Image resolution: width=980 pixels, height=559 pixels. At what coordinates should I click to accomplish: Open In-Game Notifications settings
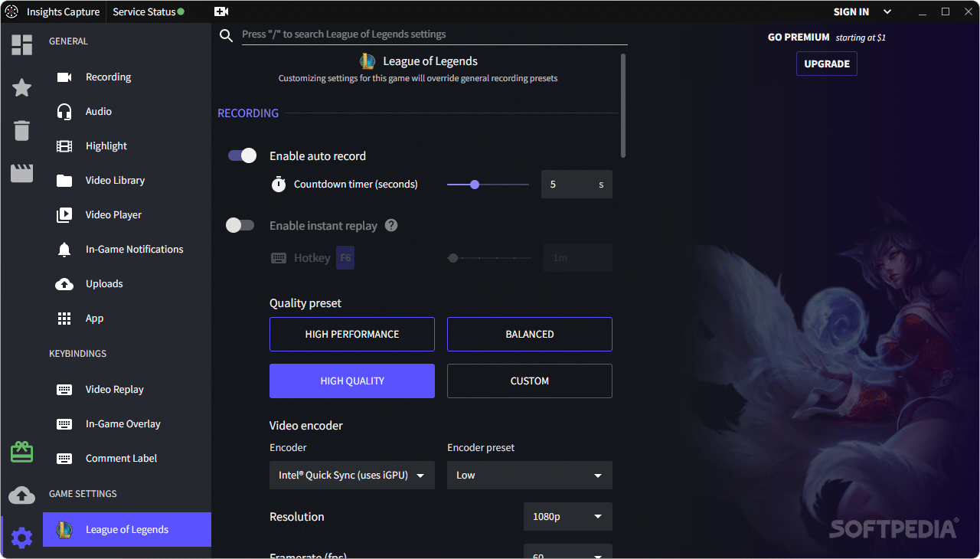[x=127, y=250]
